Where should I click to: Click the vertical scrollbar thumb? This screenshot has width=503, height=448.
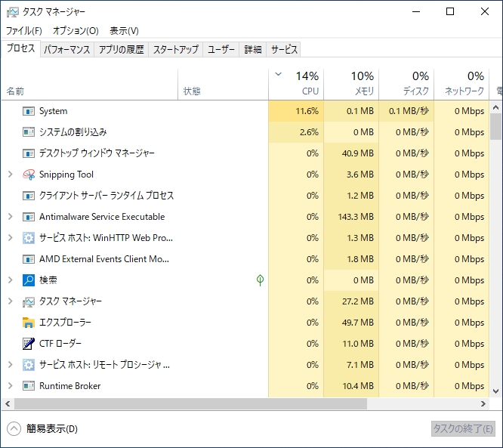click(x=495, y=126)
